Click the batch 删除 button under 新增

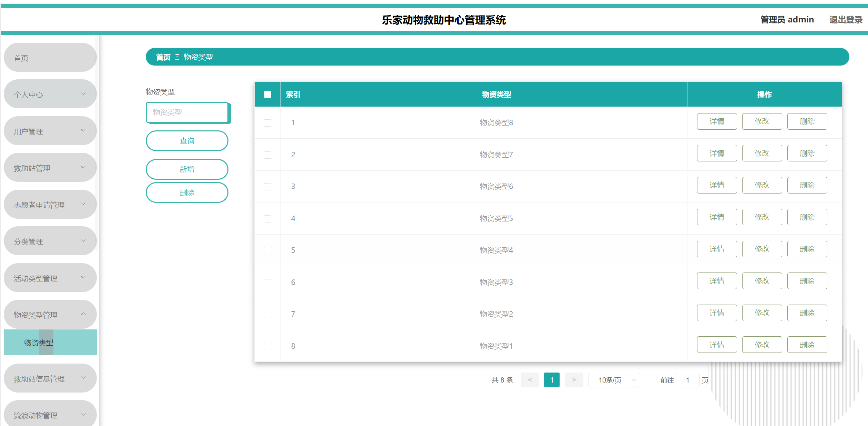point(187,193)
